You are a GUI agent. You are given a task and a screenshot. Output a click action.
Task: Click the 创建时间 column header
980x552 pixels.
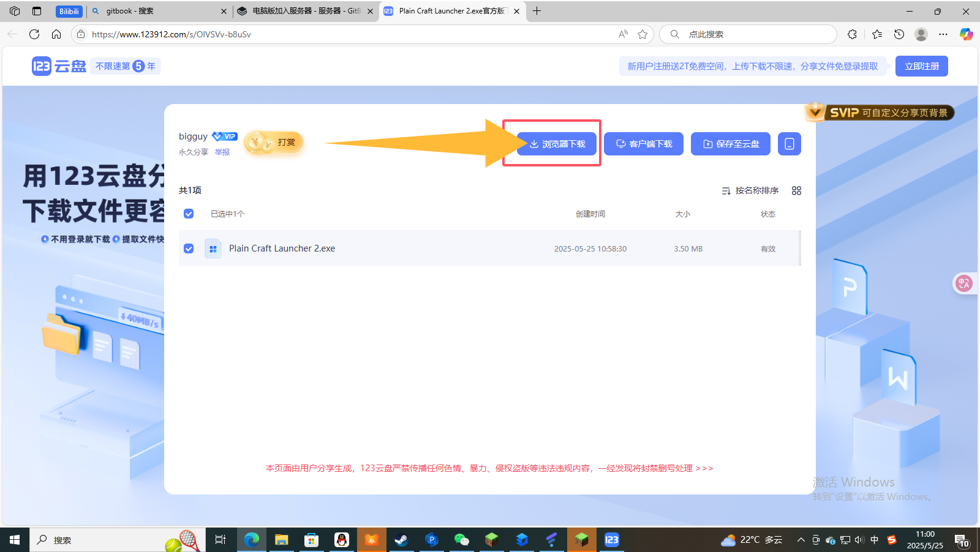590,214
